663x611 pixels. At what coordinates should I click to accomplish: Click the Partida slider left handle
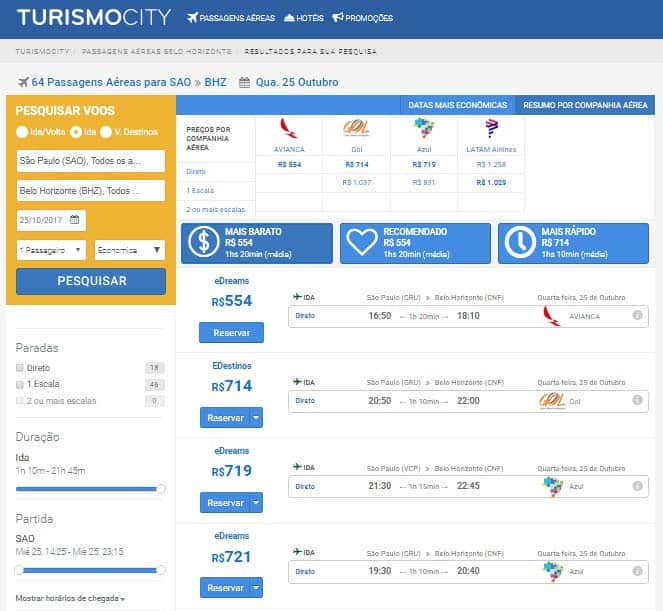tap(19, 570)
